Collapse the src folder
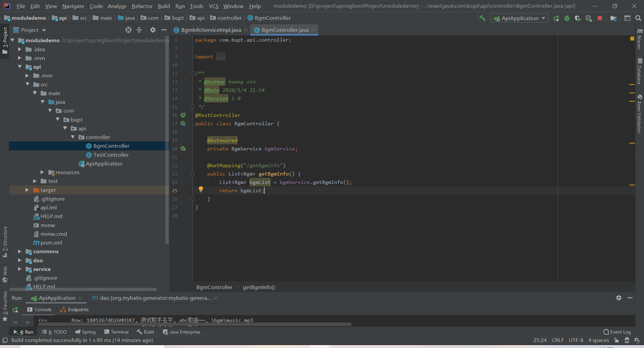The image size is (644, 348). tap(28, 84)
